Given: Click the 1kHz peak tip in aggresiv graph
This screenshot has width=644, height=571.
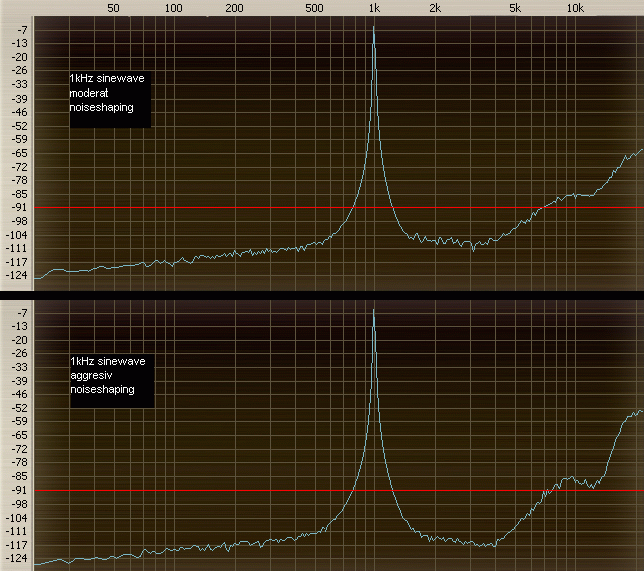Looking at the screenshot, I should coord(373,310).
